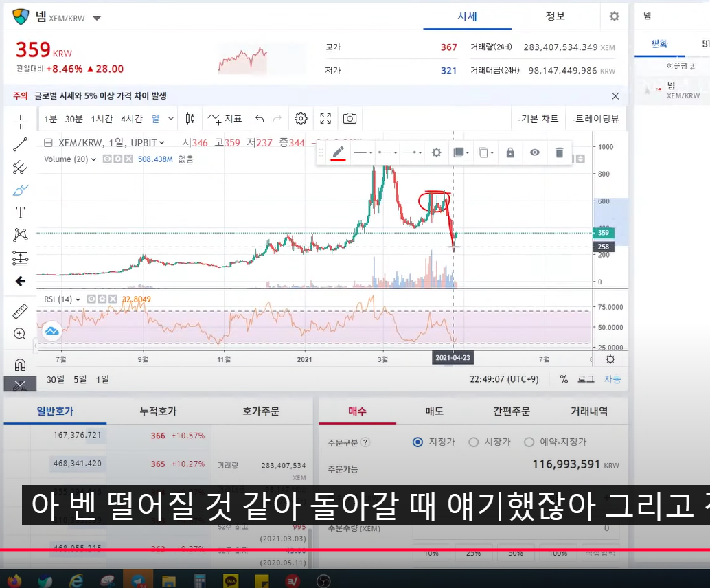Expand more time interval options chevron

click(x=171, y=119)
